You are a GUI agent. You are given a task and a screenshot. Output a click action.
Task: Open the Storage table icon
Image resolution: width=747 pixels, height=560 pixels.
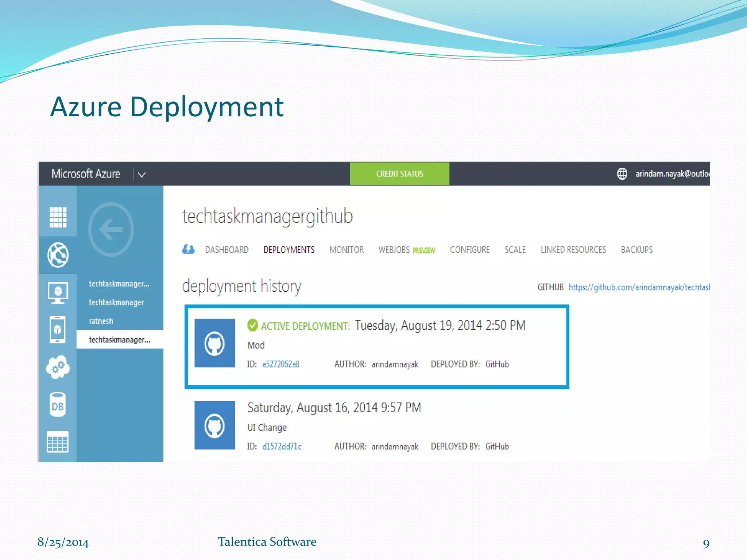tap(58, 442)
